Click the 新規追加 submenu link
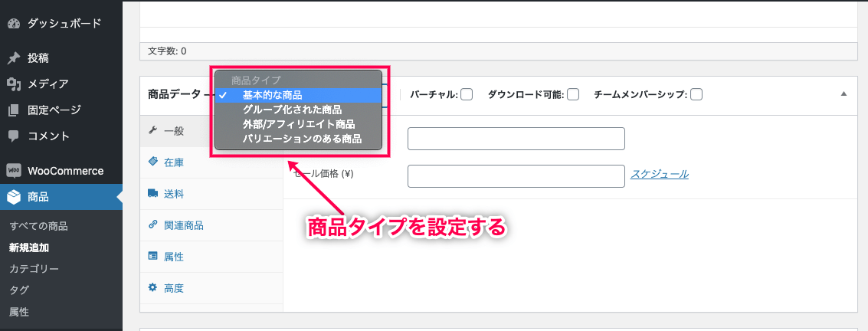 (29, 247)
